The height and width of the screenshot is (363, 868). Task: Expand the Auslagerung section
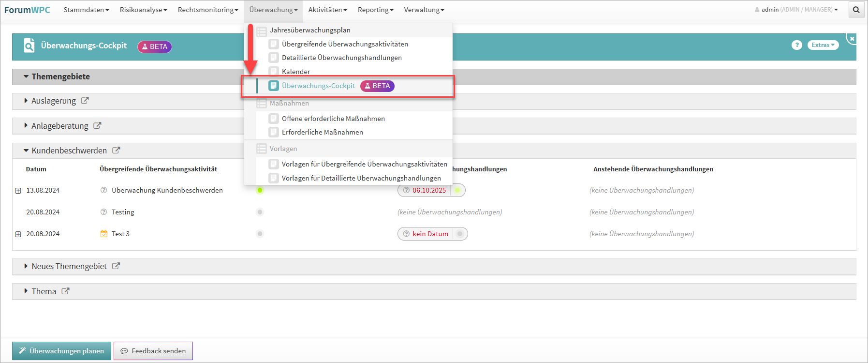point(26,101)
